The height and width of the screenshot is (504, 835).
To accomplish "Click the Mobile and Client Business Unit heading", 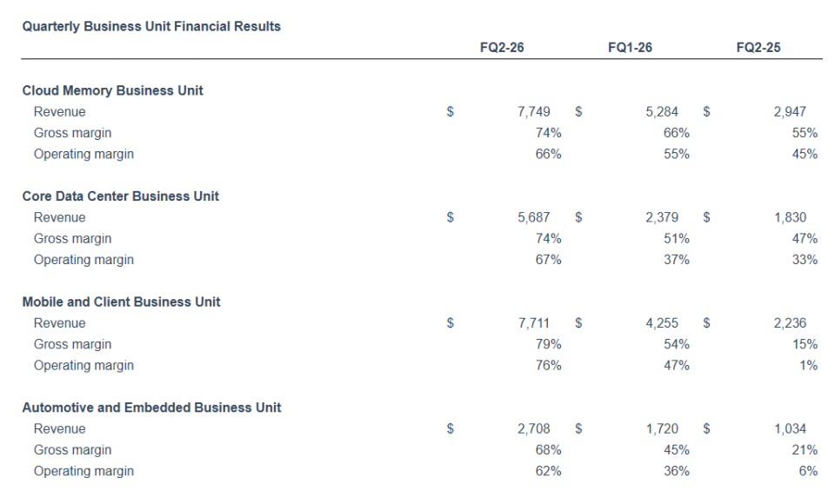I will (121, 302).
